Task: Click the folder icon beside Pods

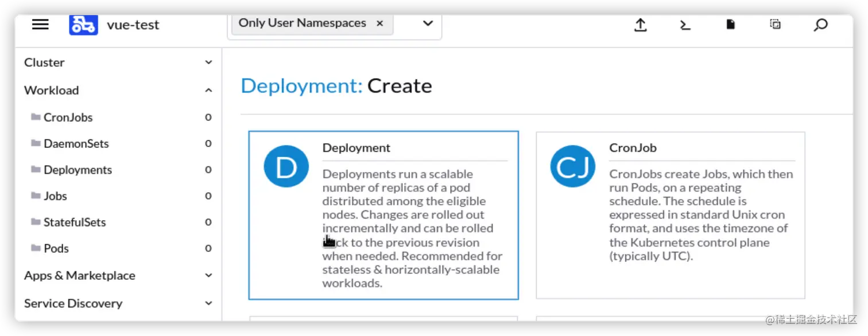Action: tap(36, 248)
